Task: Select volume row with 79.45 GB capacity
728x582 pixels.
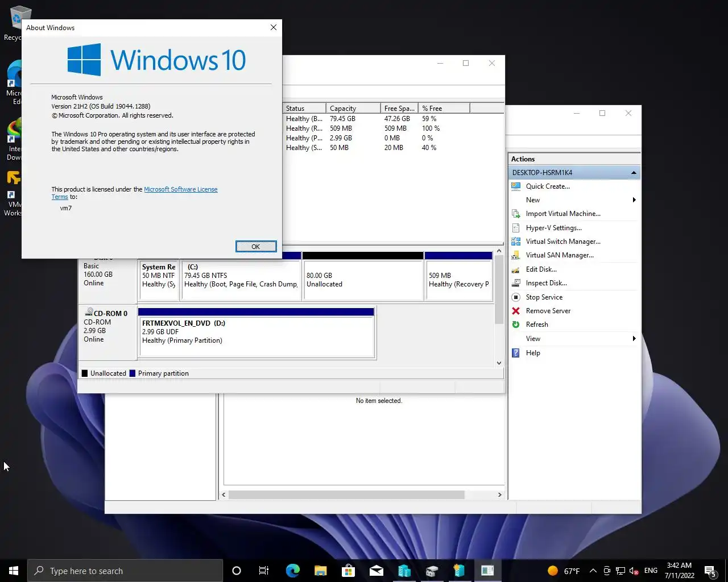Action: coord(392,119)
